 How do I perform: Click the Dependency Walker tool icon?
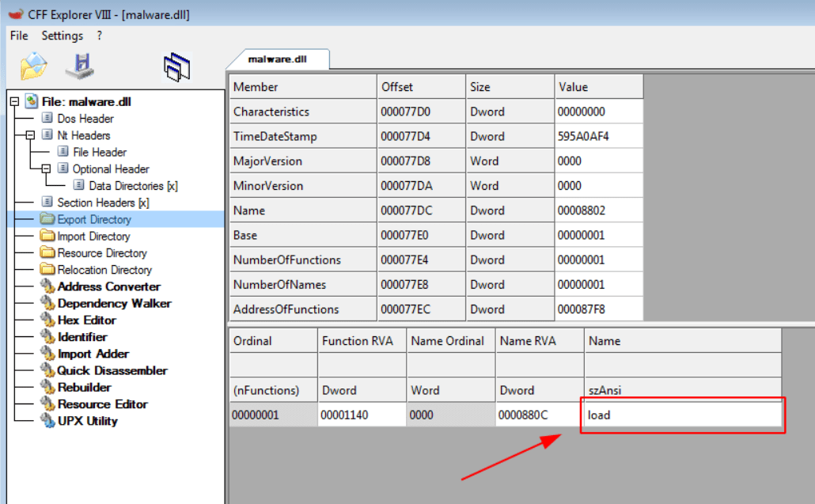tap(47, 303)
